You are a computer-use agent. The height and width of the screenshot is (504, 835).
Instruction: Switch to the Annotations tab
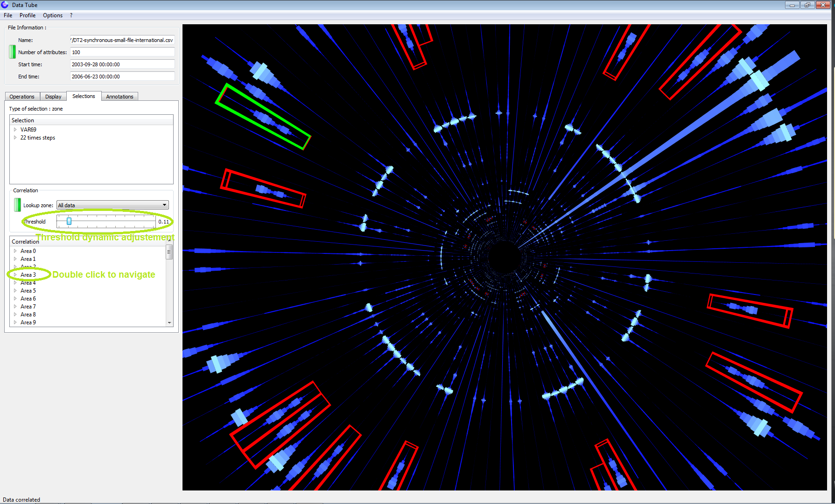(119, 97)
